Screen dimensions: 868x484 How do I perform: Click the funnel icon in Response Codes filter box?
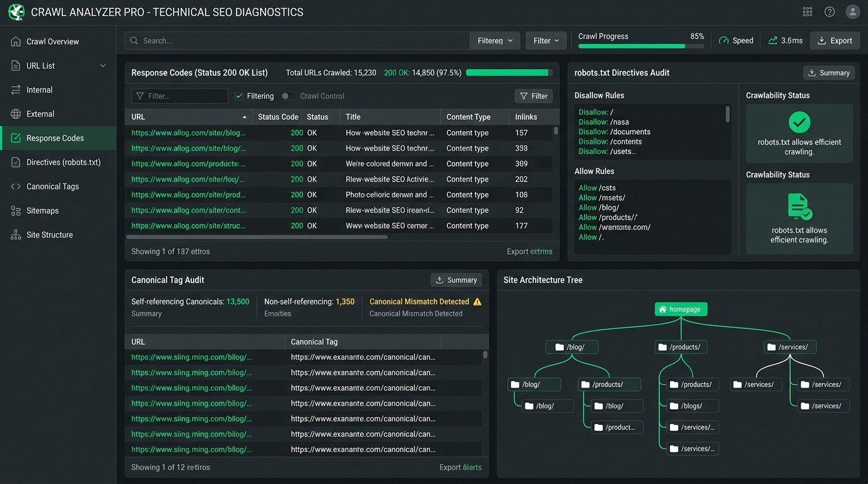click(x=141, y=96)
